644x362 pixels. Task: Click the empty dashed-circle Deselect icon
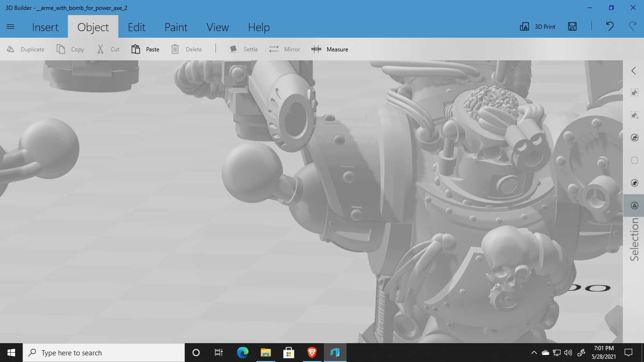[634, 160]
